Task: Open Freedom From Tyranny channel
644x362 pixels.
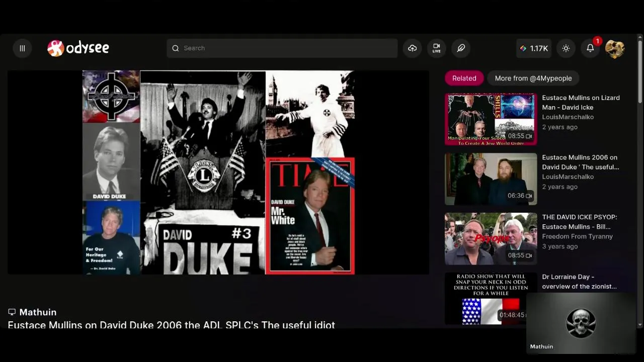Action: [x=577, y=236]
